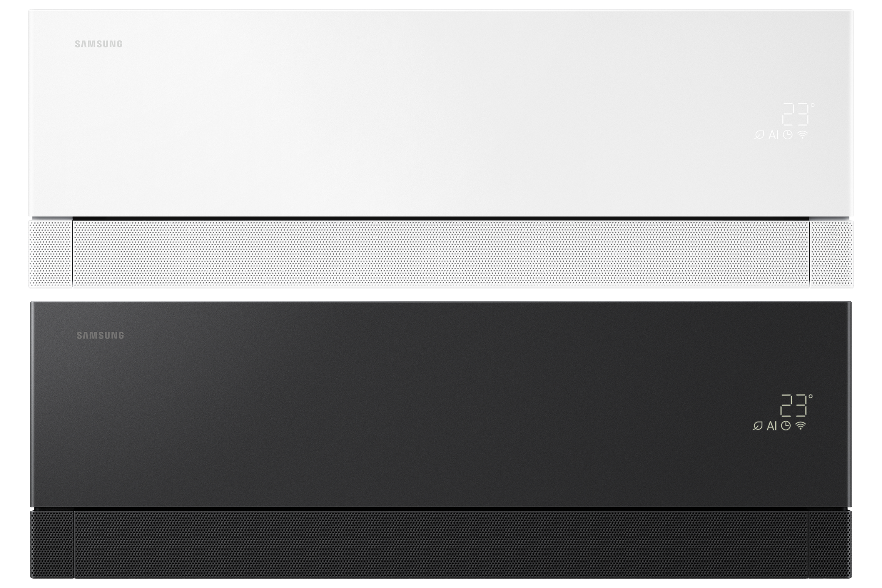Viewport: 882px width, 588px height.
Task: Click the SAMSUNG logo on black unit
Action: click(101, 335)
